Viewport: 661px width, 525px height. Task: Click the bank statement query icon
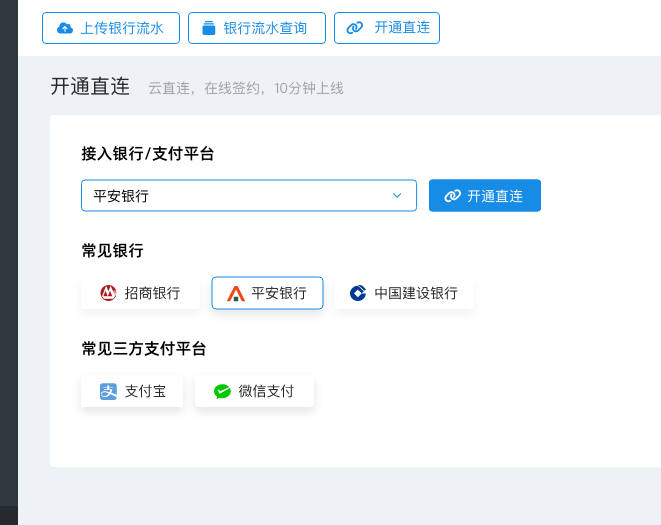(x=209, y=28)
